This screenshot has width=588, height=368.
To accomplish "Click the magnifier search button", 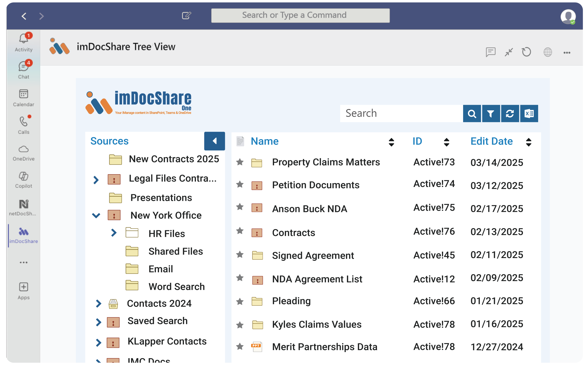I will pyautogui.click(x=472, y=113).
